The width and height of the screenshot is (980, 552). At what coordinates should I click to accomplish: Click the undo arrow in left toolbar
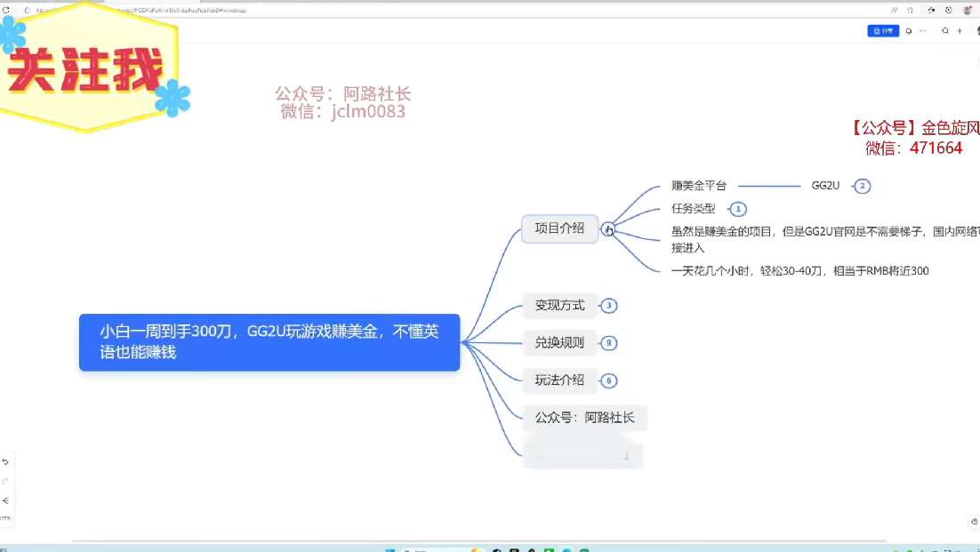[5, 462]
